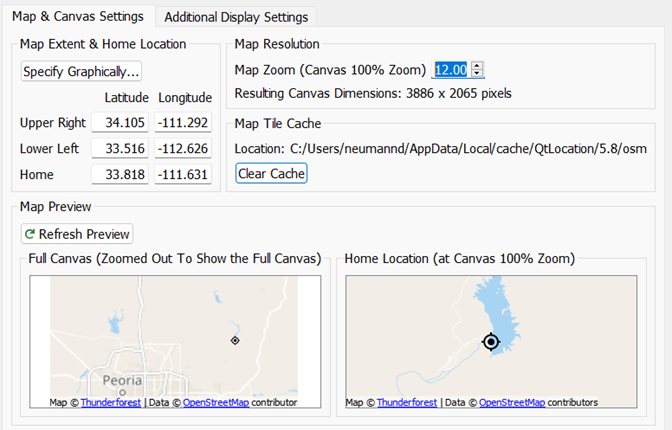Viewport: 672px width, 430px height.
Task: Clear the map tile cache
Action: click(271, 174)
